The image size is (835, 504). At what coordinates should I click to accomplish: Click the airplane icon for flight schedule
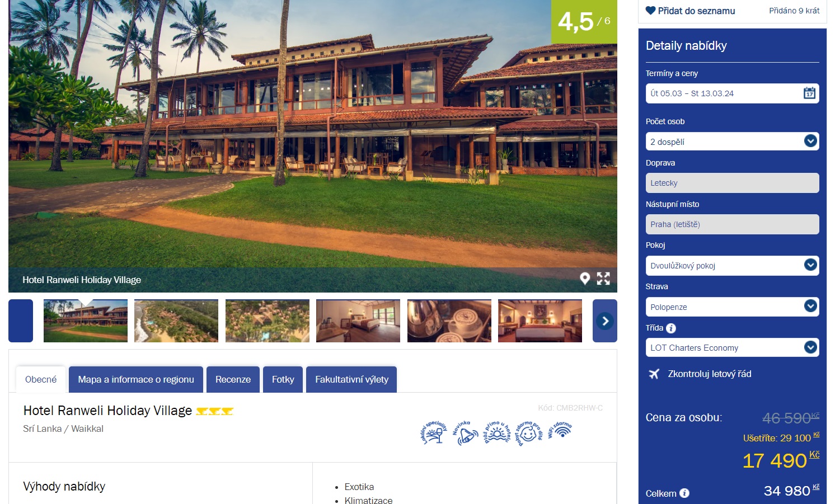[654, 374]
